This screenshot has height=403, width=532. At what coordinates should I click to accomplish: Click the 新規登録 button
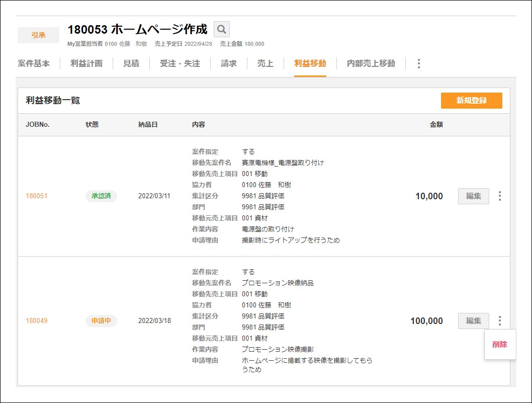coord(472,101)
